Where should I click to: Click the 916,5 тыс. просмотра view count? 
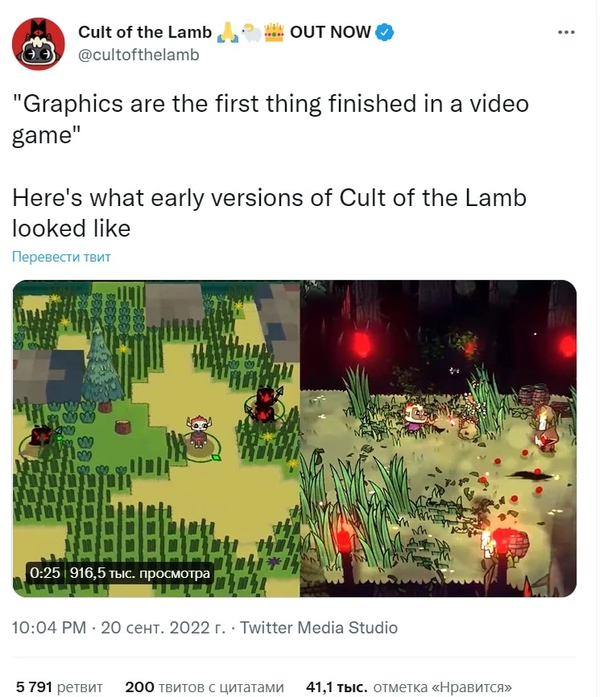pos(139,572)
